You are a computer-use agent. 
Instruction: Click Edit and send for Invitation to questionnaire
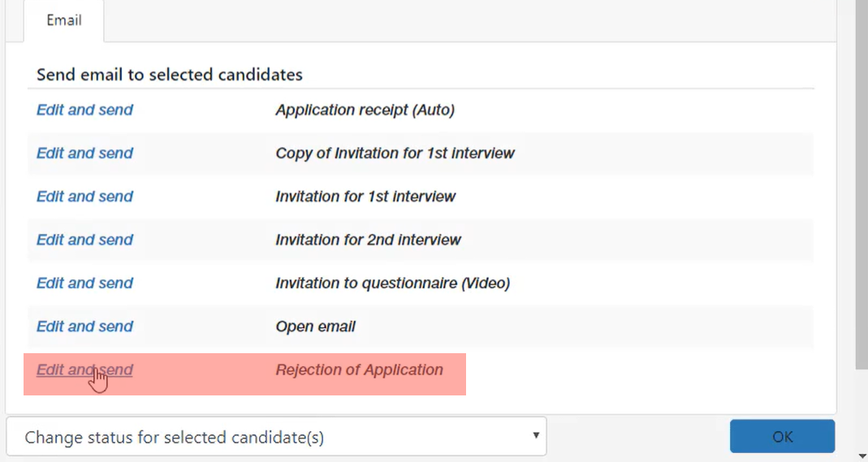[84, 283]
